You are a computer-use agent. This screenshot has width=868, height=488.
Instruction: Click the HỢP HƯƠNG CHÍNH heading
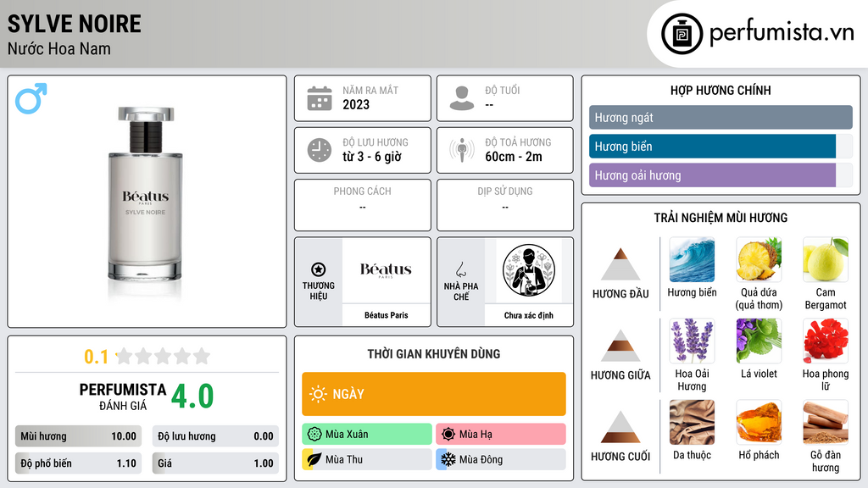tap(721, 90)
